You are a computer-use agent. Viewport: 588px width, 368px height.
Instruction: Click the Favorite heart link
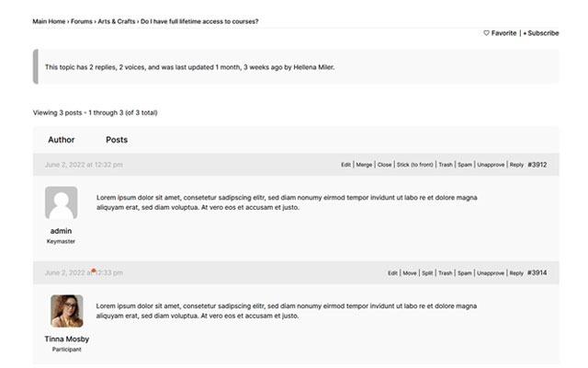coord(500,33)
